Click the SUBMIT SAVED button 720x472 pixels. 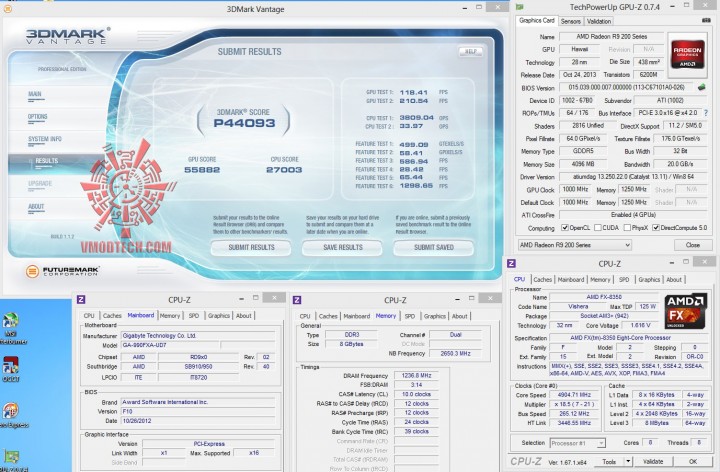click(x=433, y=247)
